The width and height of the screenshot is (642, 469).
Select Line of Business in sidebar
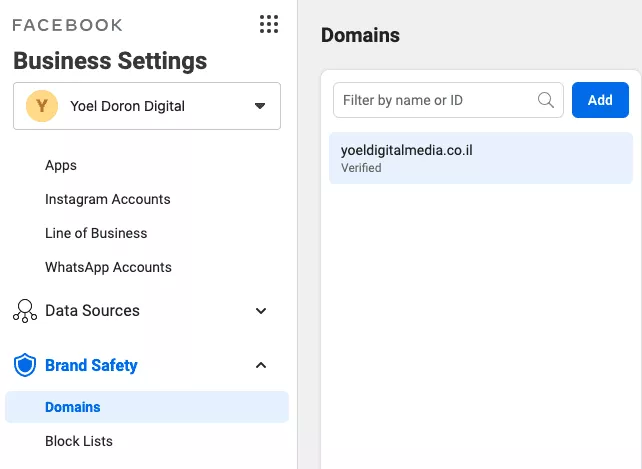96,233
